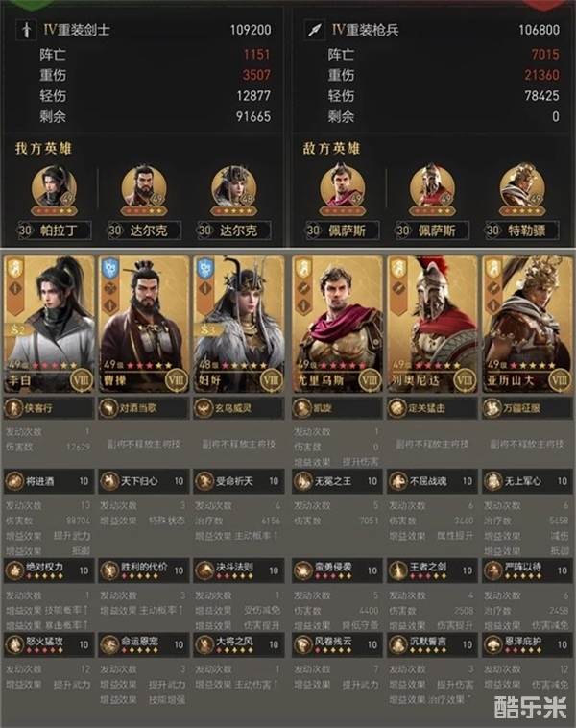Click the 30 特勒骠 troop label
Screen dimensions: 576x728
(522, 231)
